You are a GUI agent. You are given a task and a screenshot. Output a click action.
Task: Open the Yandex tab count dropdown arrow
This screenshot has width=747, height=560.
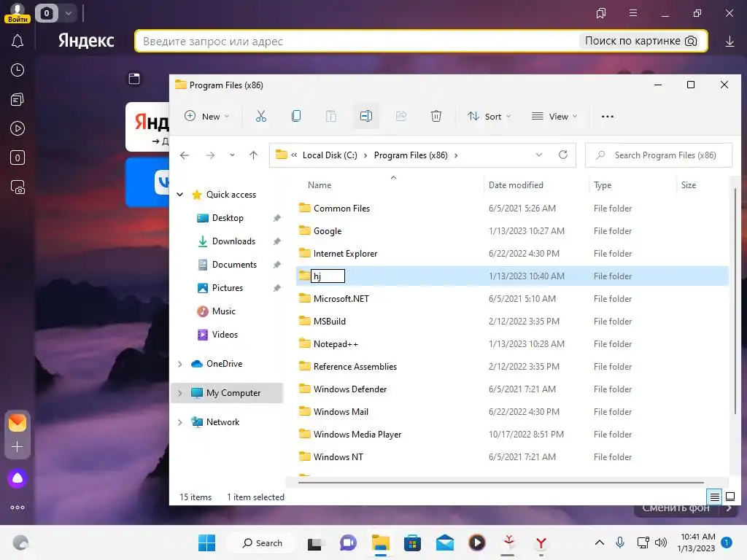pyautogui.click(x=69, y=13)
